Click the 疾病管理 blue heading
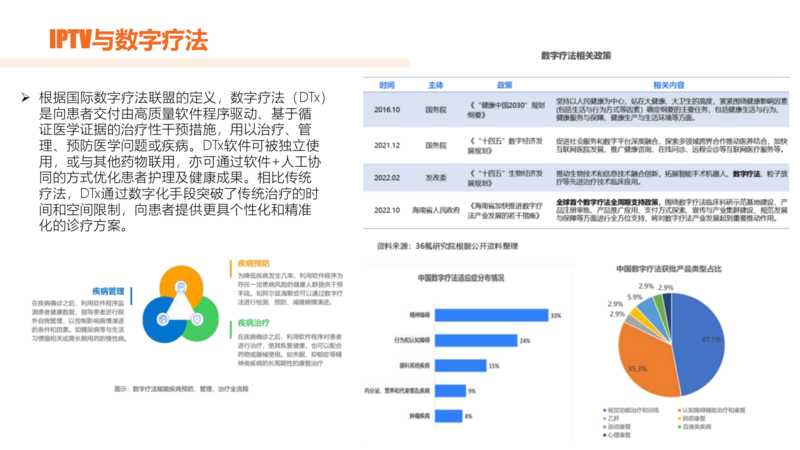This screenshot has height=450, width=800. point(107,291)
